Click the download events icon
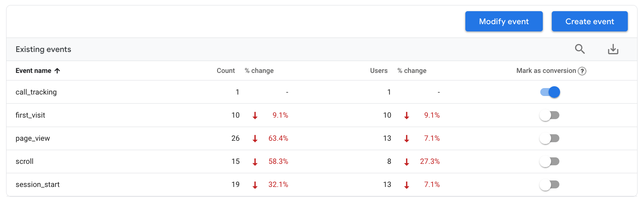This screenshot has height=205, width=644. (x=613, y=49)
